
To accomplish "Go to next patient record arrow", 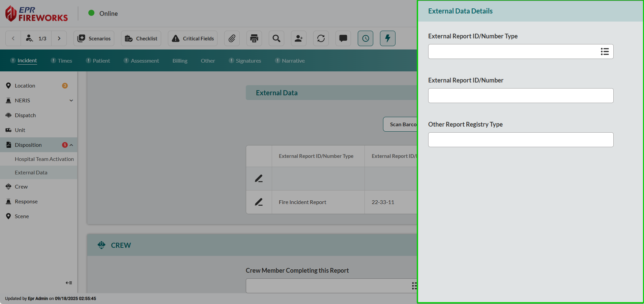I will click(59, 38).
